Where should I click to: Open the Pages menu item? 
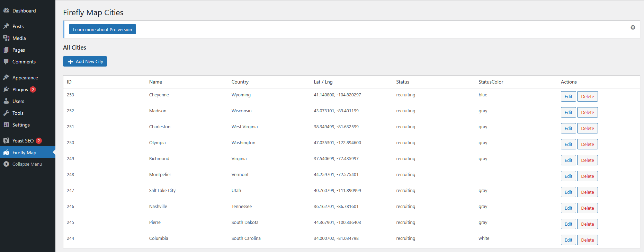(x=18, y=50)
